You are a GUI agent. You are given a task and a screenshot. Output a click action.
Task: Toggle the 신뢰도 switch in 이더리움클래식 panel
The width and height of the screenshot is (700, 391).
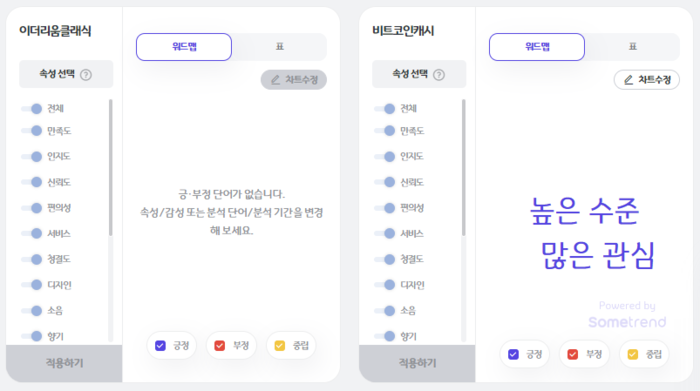32,182
